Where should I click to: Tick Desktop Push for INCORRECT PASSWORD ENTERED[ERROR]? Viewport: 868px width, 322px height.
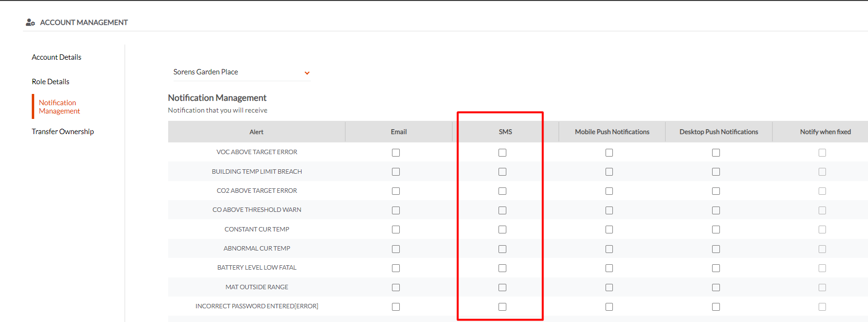pyautogui.click(x=716, y=307)
